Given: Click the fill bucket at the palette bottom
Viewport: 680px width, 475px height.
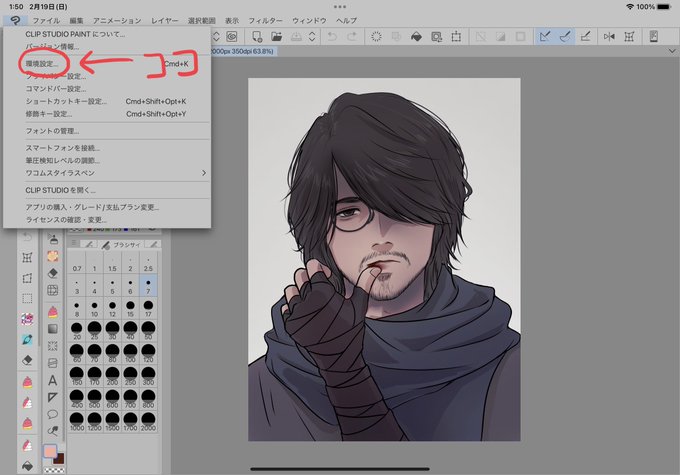Looking at the screenshot, I should click(x=27, y=466).
